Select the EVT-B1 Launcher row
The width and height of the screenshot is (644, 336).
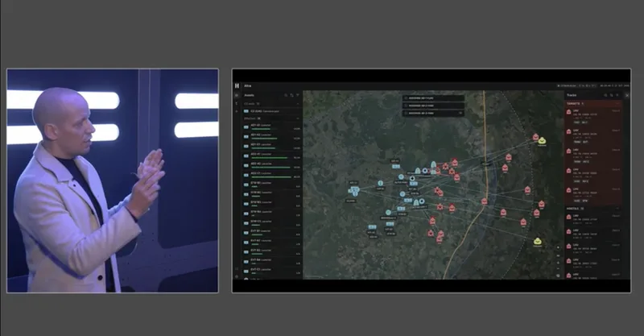tap(272, 232)
